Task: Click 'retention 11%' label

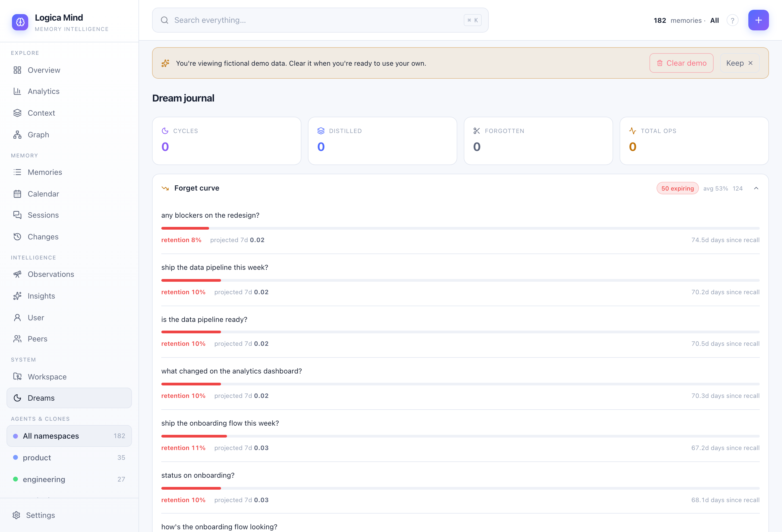Action: pos(183,448)
